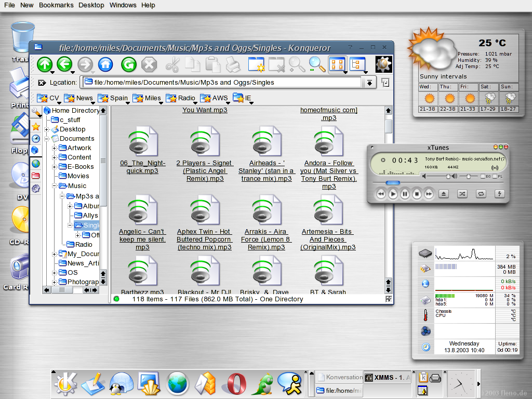
Task: Click the Konqueror location input field
Action: [222, 83]
